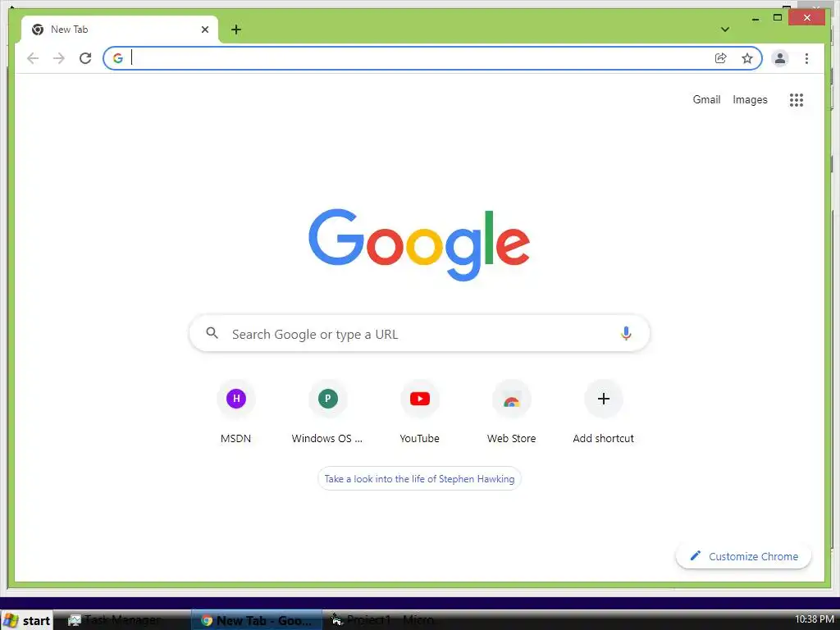Click the Customize Chrome button
This screenshot has width=840, height=630.
pos(743,557)
